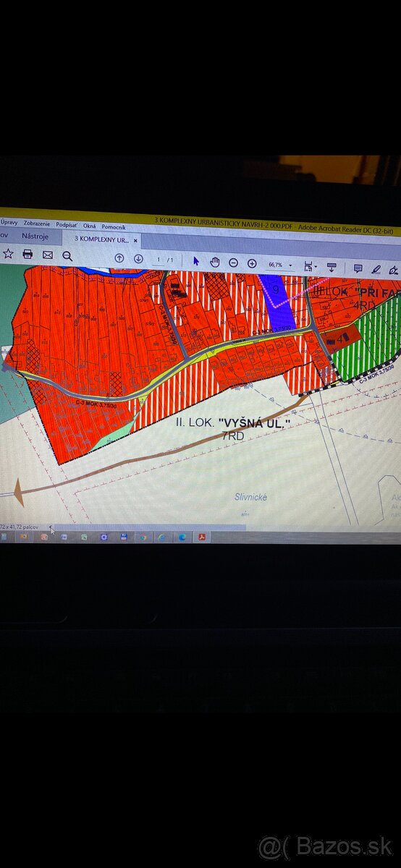Image resolution: width=401 pixels, height=868 pixels.
Task: Go to next page with down arrow
Action: [138, 259]
